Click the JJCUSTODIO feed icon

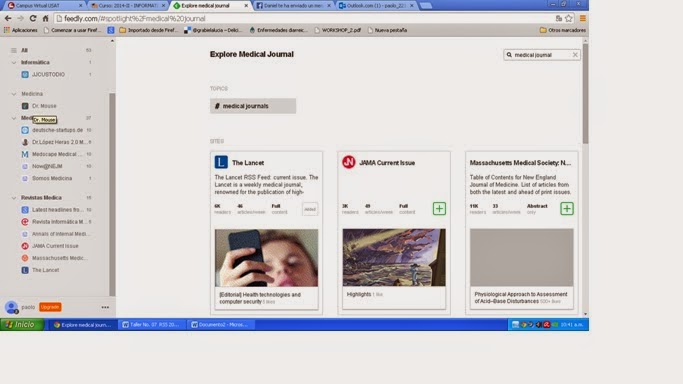[x=25, y=74]
